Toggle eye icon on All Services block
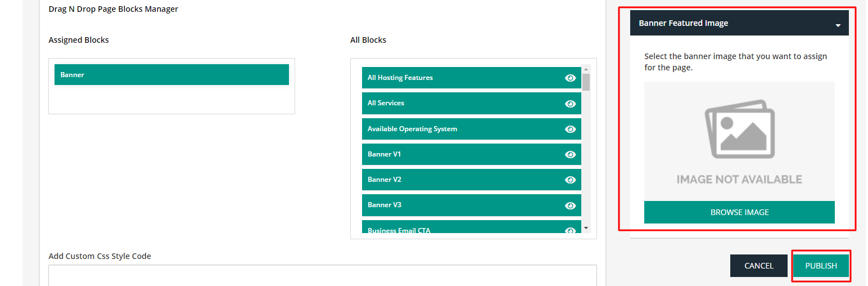This screenshot has width=868, height=286. [570, 104]
